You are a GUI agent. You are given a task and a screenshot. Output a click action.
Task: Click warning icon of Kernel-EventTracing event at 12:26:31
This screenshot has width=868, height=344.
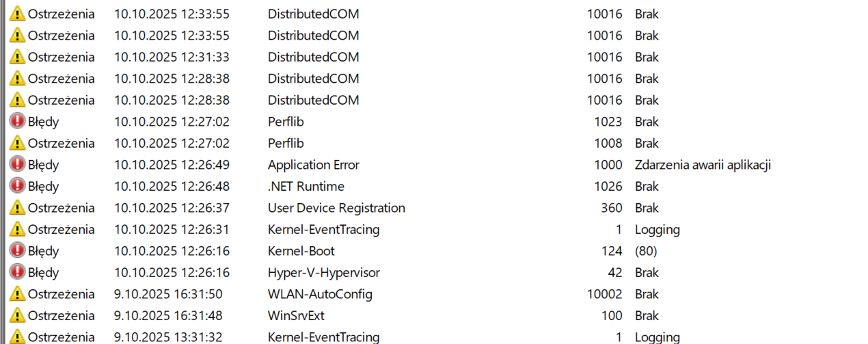pos(18,230)
